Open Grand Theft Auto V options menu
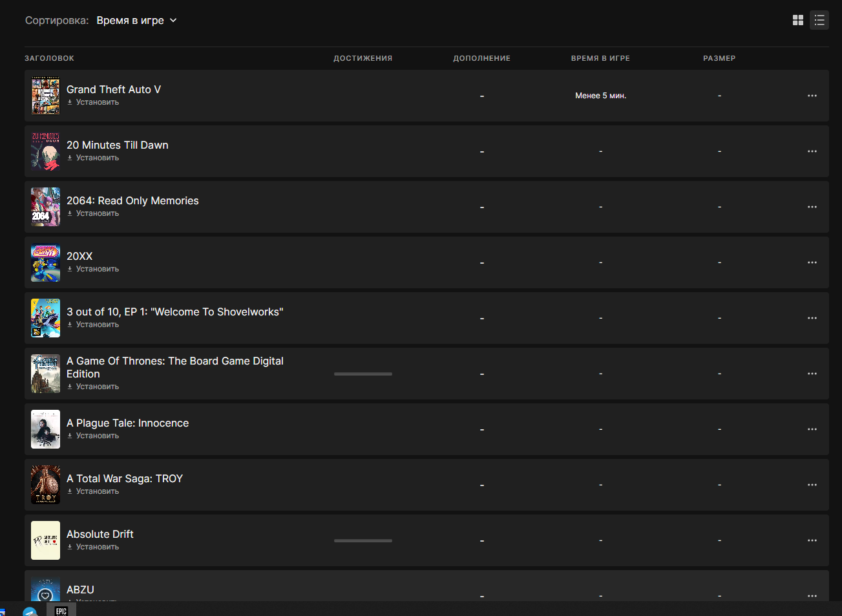The width and height of the screenshot is (842, 616). (x=812, y=96)
